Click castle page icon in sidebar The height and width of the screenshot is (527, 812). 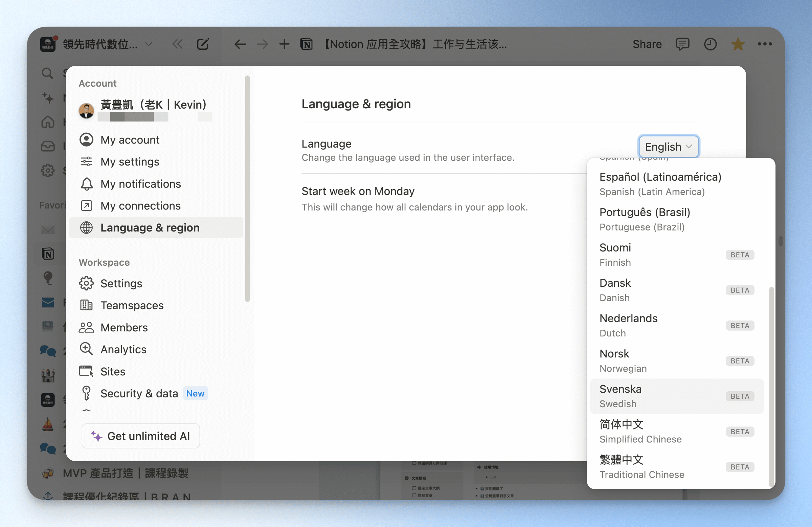[48, 375]
